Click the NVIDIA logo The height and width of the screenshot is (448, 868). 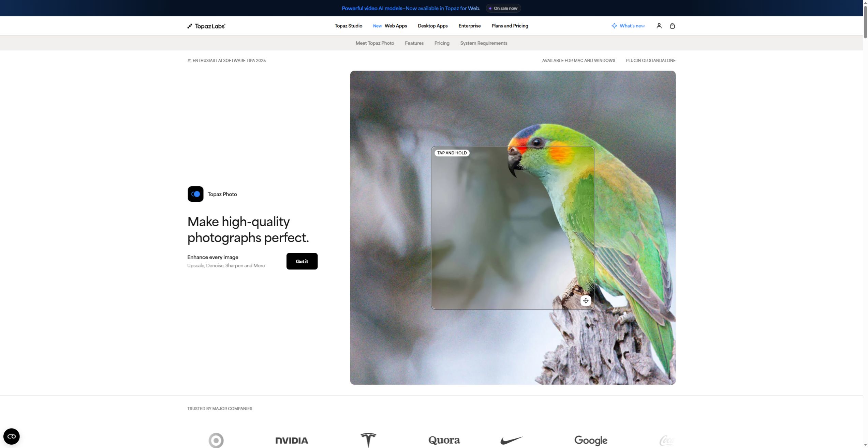click(292, 441)
